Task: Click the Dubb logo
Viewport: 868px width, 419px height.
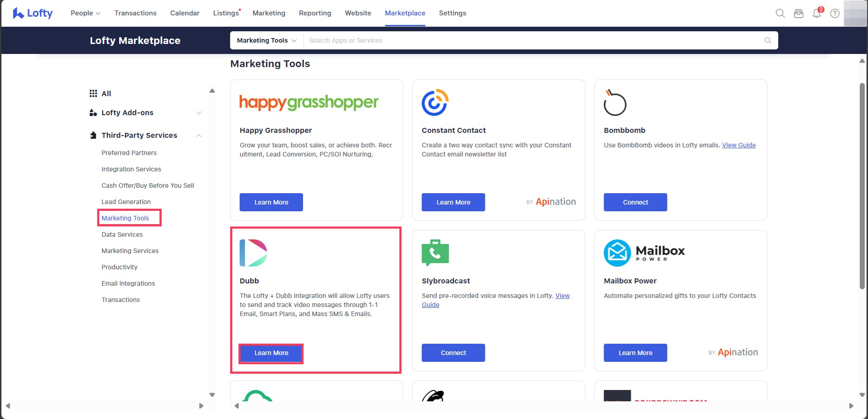Action: pyautogui.click(x=253, y=253)
